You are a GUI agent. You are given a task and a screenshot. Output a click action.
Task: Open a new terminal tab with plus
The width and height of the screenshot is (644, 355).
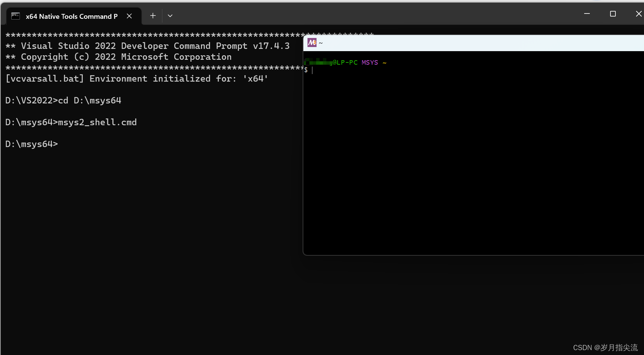153,16
